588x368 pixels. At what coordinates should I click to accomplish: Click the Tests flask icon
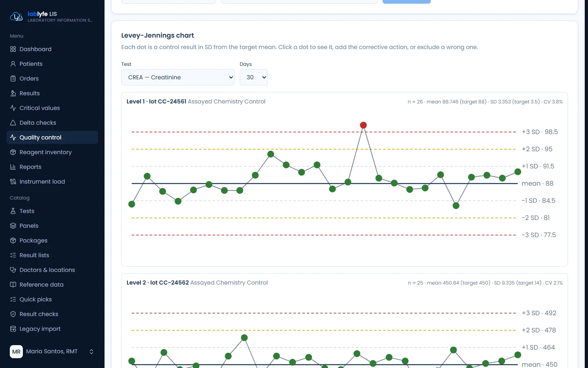(x=13, y=211)
